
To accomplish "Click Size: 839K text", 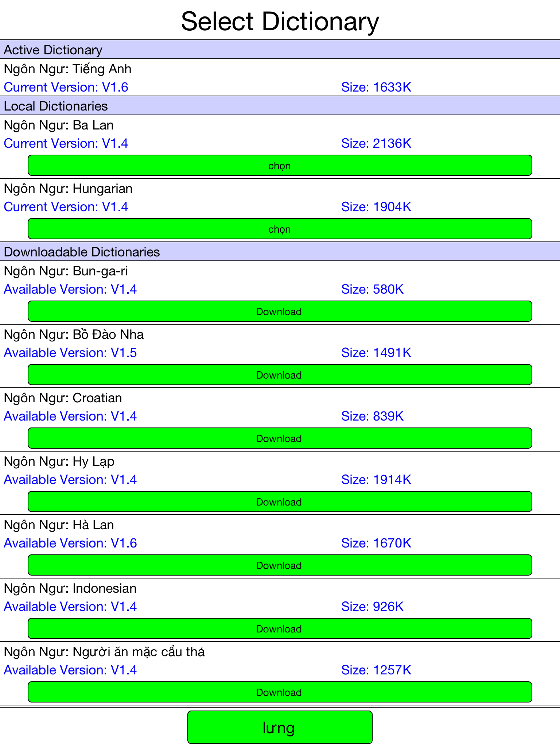I will point(373,416).
